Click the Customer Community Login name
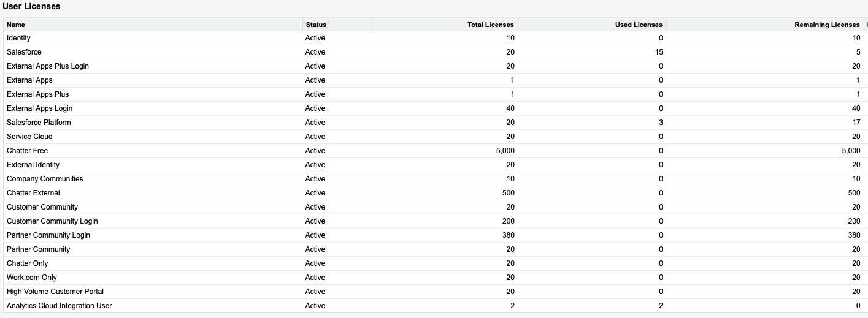 click(x=52, y=221)
